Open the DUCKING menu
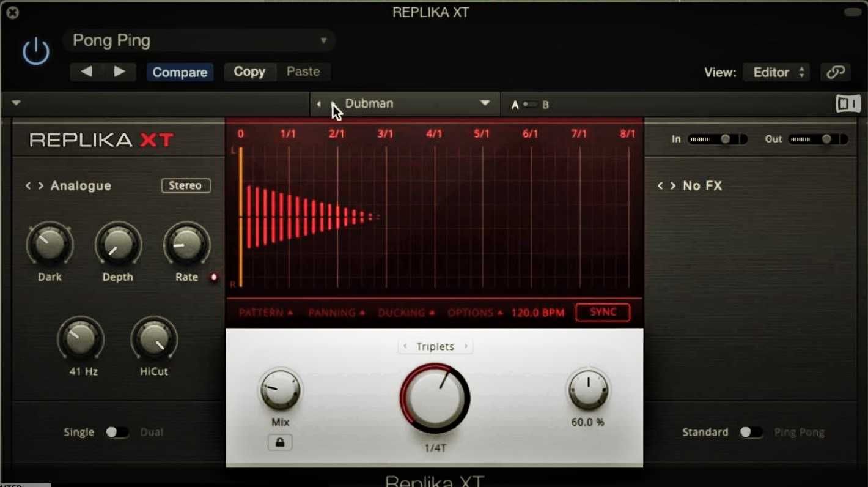 [406, 313]
